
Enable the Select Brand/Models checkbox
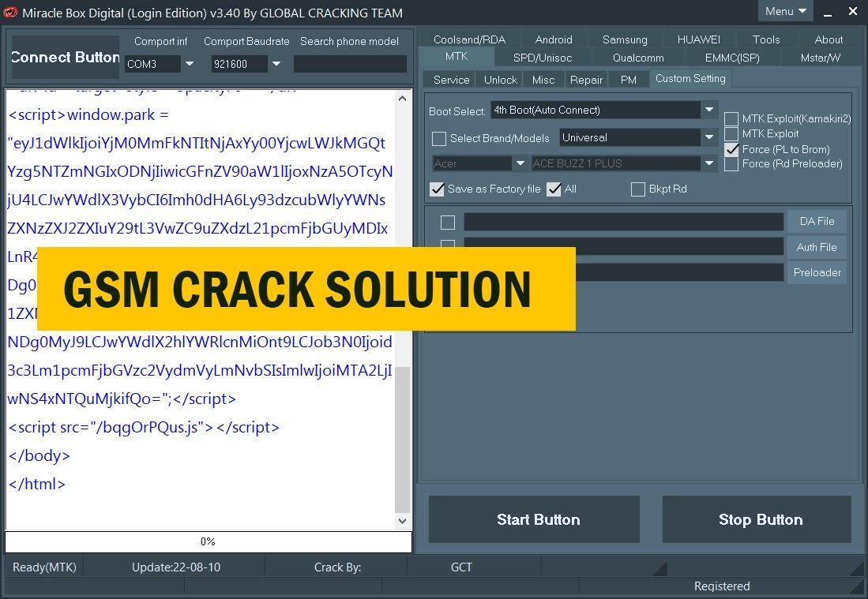439,138
